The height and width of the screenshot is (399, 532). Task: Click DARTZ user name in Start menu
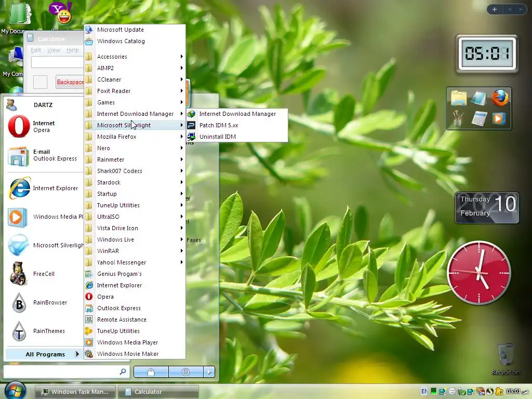tap(43, 105)
